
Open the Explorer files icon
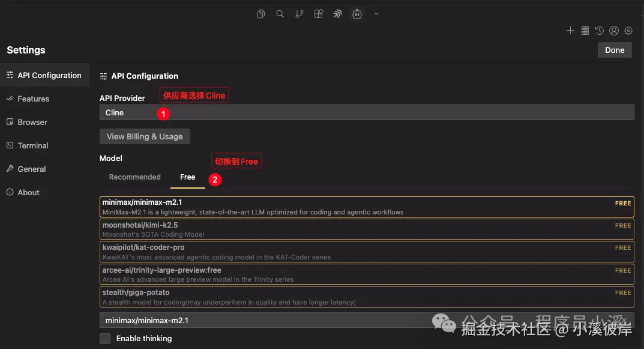point(261,14)
